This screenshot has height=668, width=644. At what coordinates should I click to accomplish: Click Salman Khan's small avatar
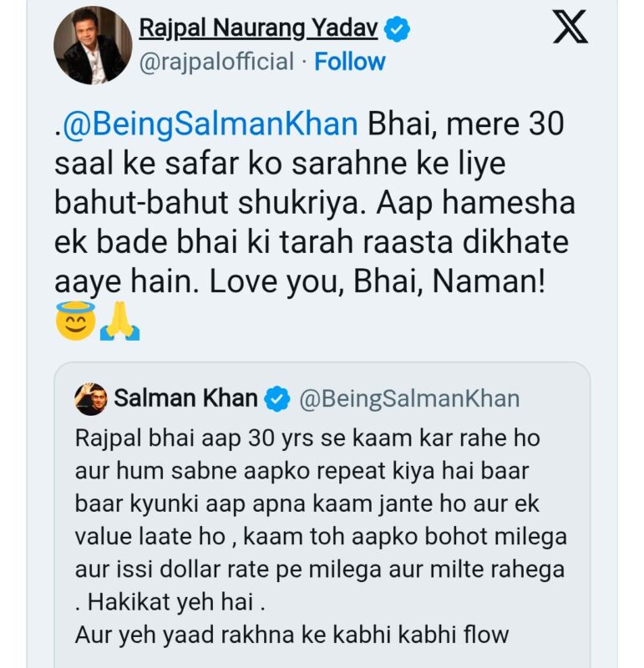(x=90, y=399)
